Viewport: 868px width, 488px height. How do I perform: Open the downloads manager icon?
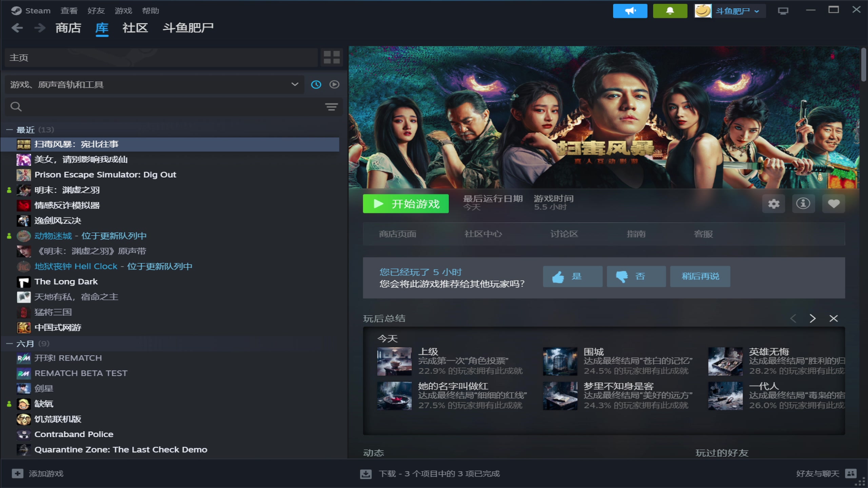click(366, 474)
